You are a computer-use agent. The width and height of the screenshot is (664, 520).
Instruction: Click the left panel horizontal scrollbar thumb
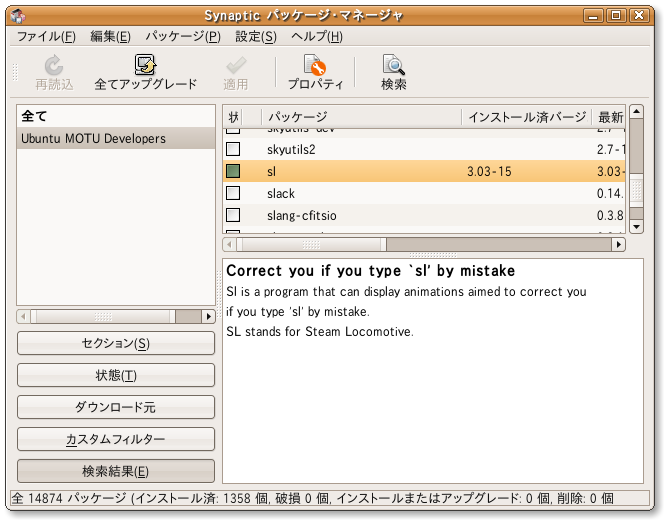click(x=103, y=316)
